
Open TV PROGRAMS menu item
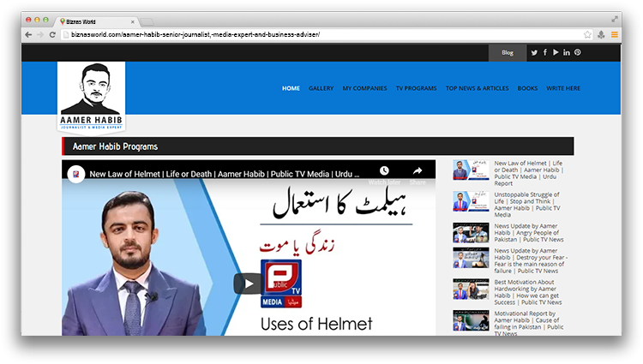[x=416, y=88]
